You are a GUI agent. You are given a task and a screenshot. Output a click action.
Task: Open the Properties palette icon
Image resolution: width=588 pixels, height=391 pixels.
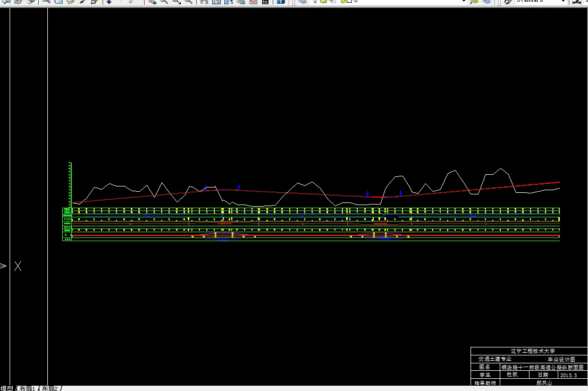pyautogui.click(x=204, y=2)
